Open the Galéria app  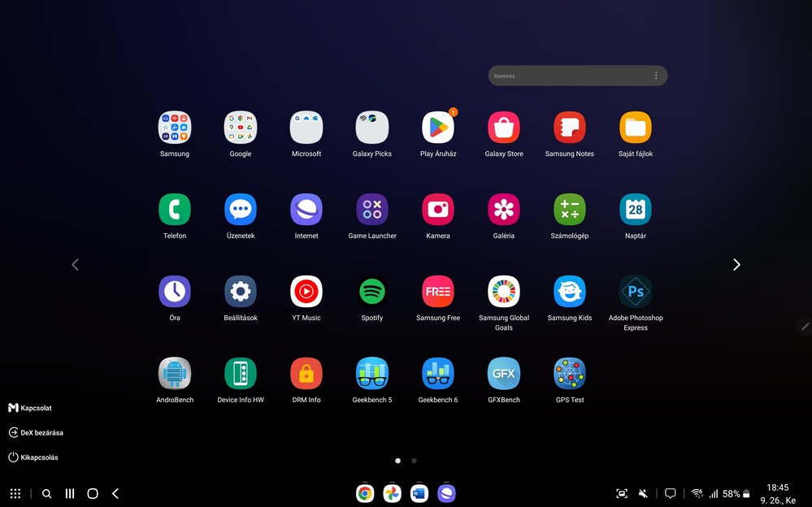[504, 210]
